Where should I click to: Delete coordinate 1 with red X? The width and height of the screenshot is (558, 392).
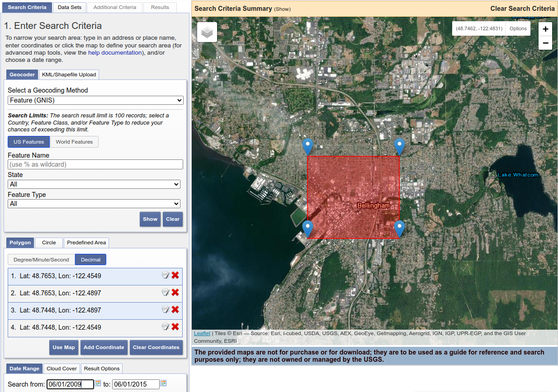[175, 275]
